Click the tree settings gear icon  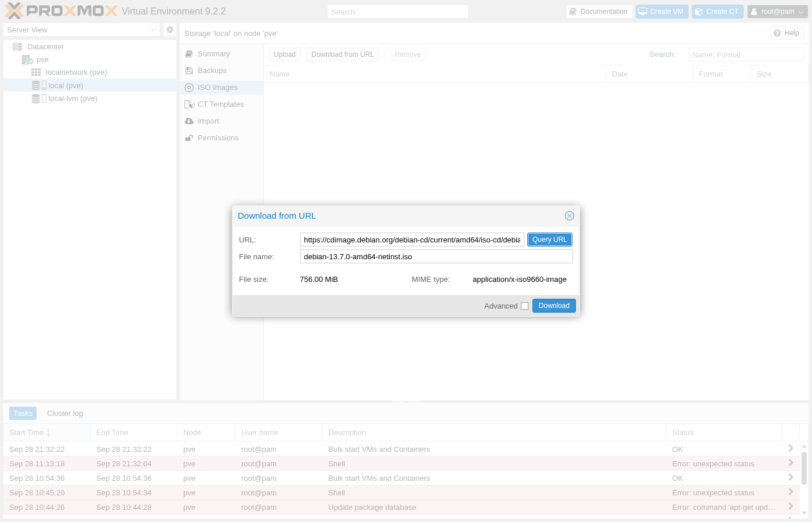click(170, 30)
